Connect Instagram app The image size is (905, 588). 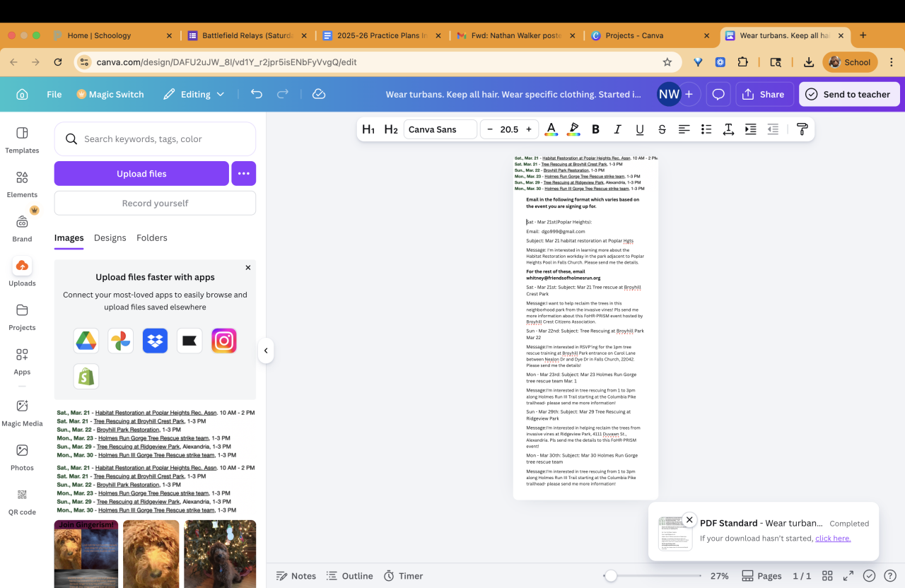(224, 341)
